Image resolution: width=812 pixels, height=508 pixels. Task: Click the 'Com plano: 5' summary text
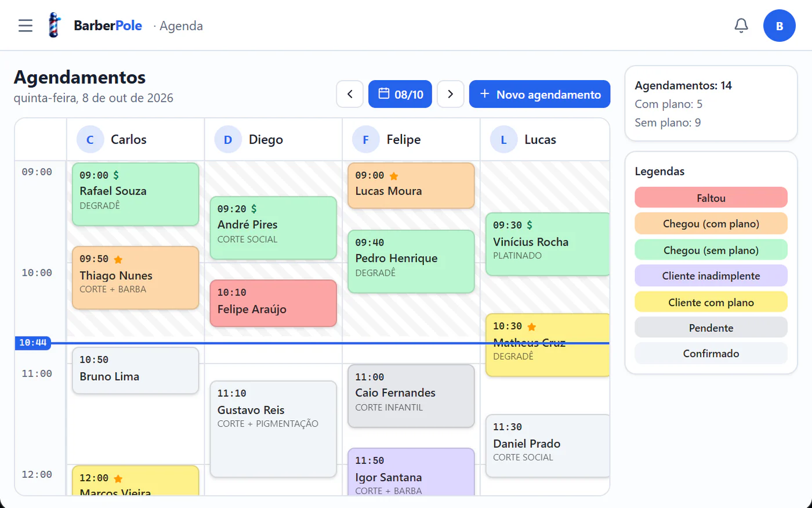click(669, 105)
